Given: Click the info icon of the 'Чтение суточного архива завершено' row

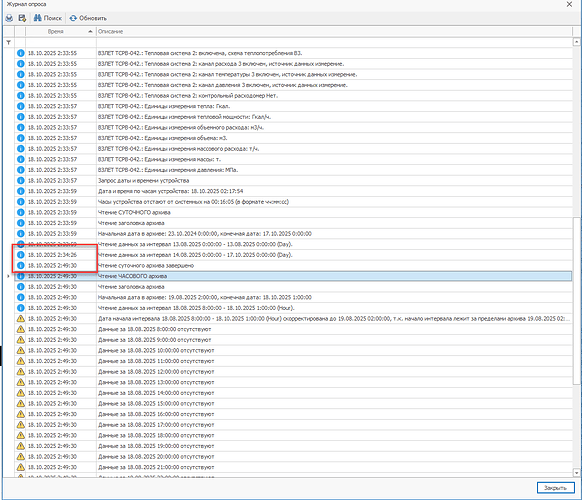Looking at the screenshot, I should pos(21,265).
